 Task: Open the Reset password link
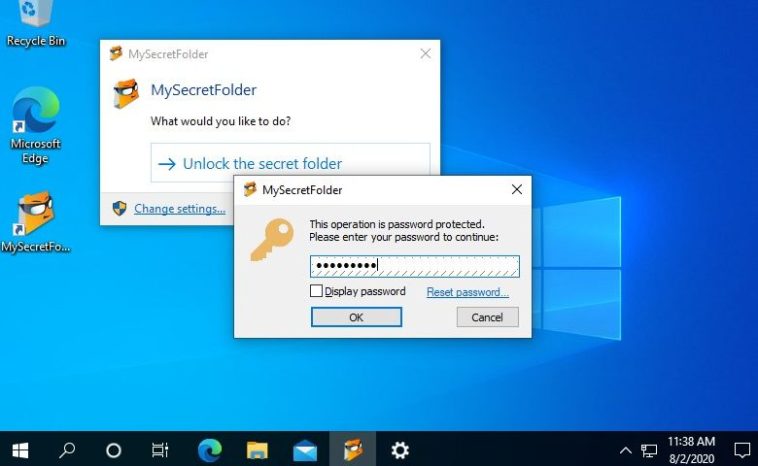467,292
